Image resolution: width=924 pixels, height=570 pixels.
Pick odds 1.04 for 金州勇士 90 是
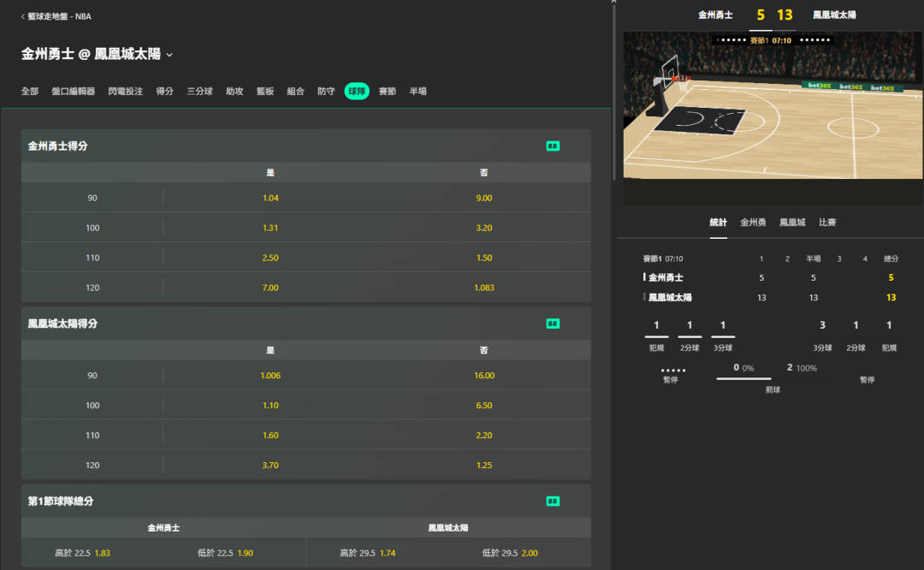click(x=270, y=198)
